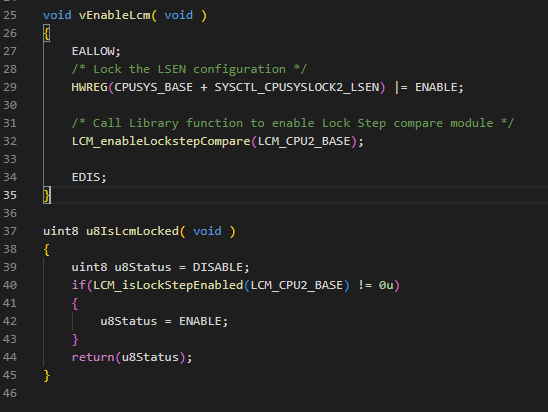The width and height of the screenshot is (548, 412).
Task: Click the if keyword on line 40
Action: click(x=79, y=285)
